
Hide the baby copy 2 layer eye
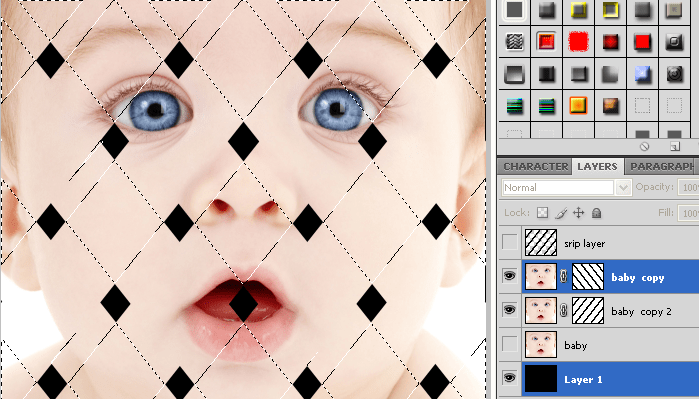510,310
